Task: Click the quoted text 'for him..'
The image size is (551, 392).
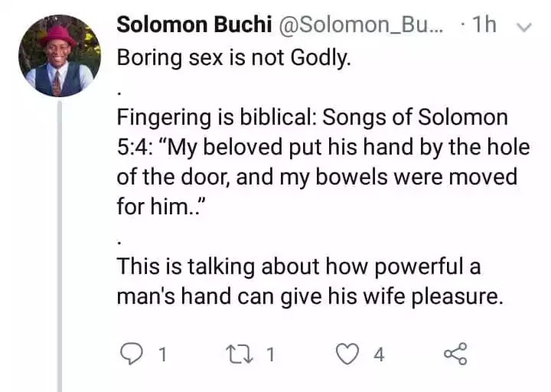Action: click(x=161, y=206)
